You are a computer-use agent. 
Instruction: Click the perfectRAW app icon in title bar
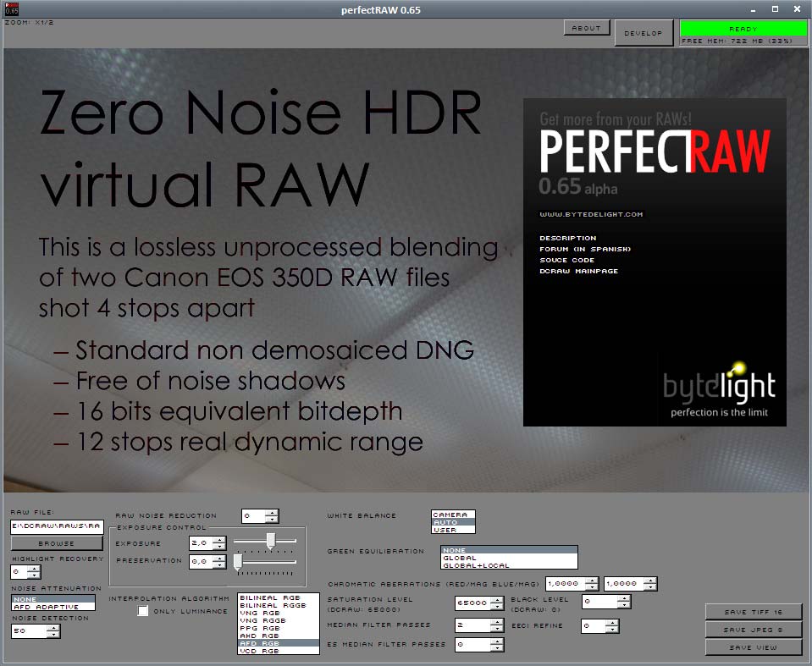[x=11, y=9]
